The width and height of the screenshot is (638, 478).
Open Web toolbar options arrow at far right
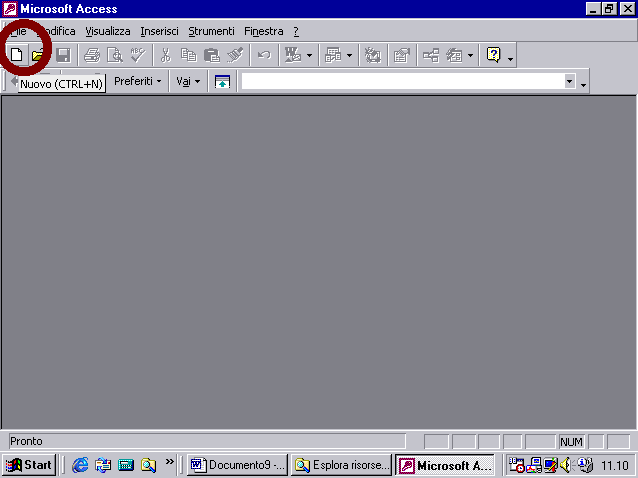click(583, 83)
